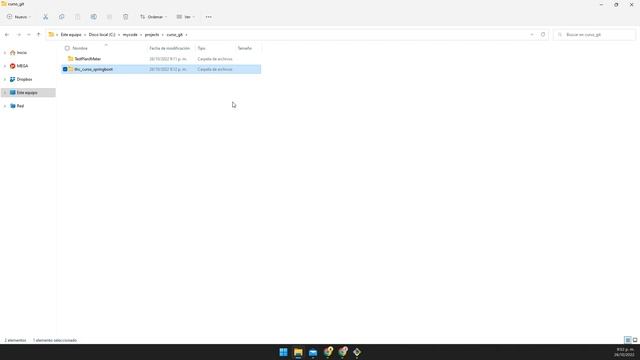Viewport: 640px width, 360px height.
Task: Click the search box for curso_git
Action: (595, 35)
